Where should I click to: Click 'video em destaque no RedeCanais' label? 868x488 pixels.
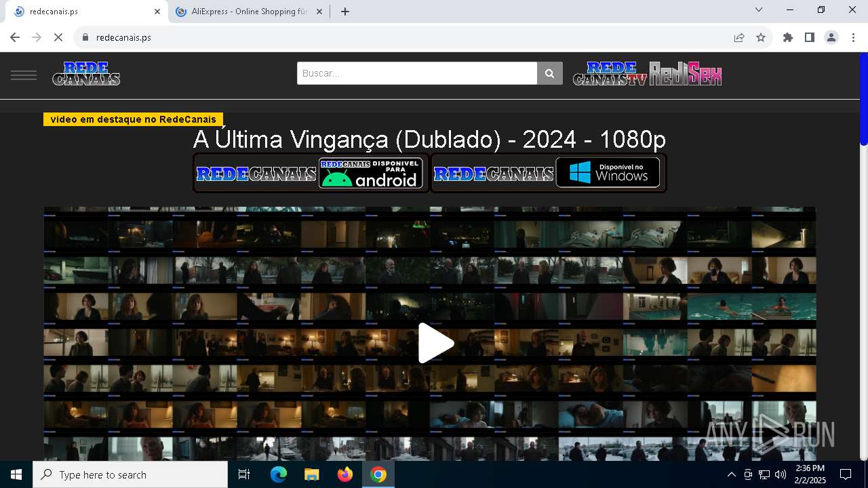click(133, 119)
